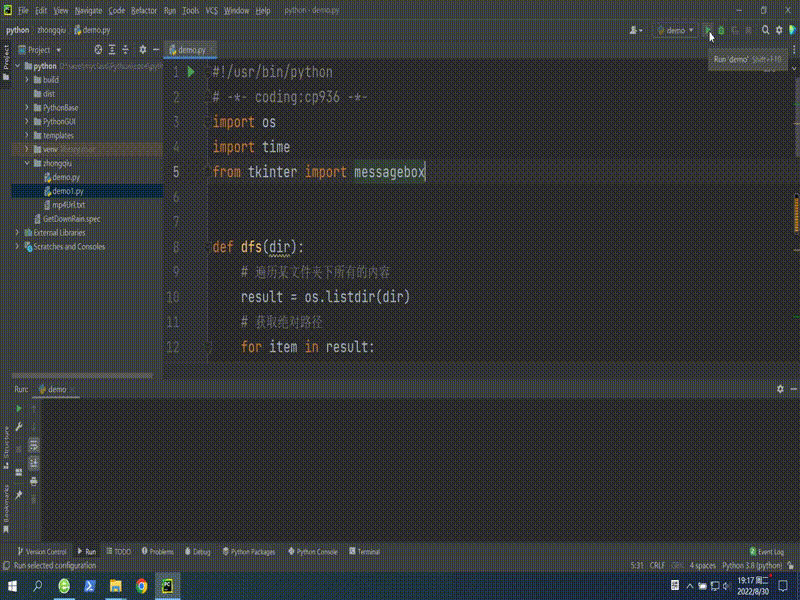Expand the PythonGUI folder
The width and height of the screenshot is (800, 600).
27,121
